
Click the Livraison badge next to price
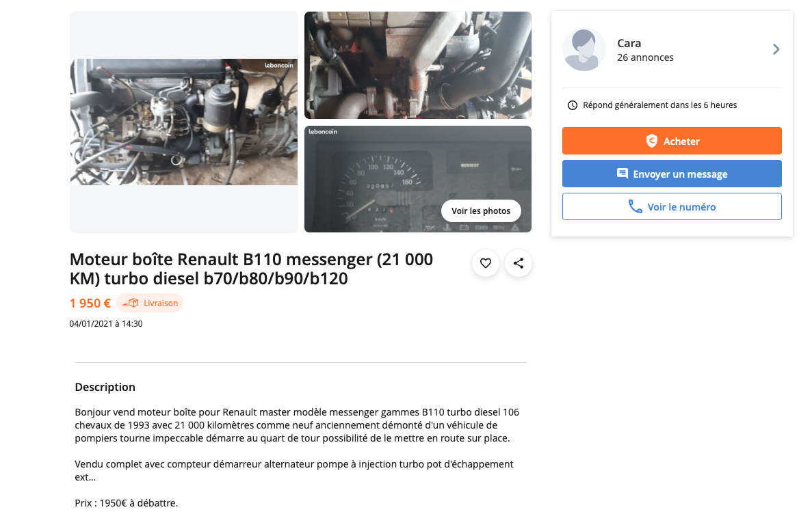[150, 303]
